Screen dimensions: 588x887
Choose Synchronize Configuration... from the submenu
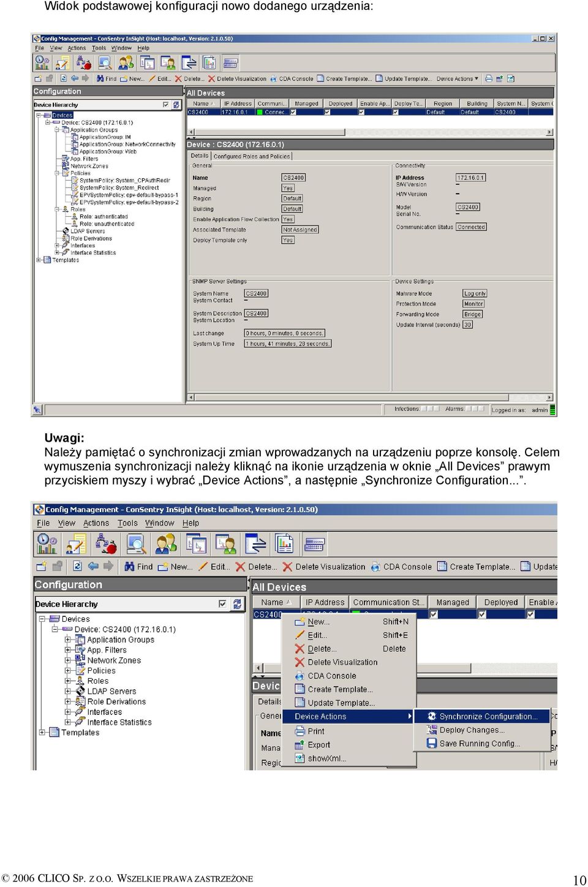tap(482, 716)
